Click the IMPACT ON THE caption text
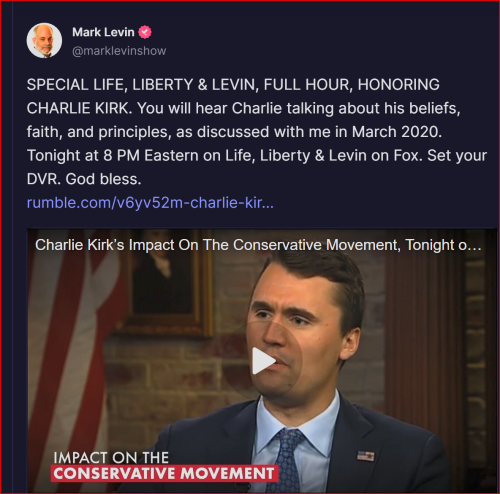500x494 pixels. click(x=111, y=458)
